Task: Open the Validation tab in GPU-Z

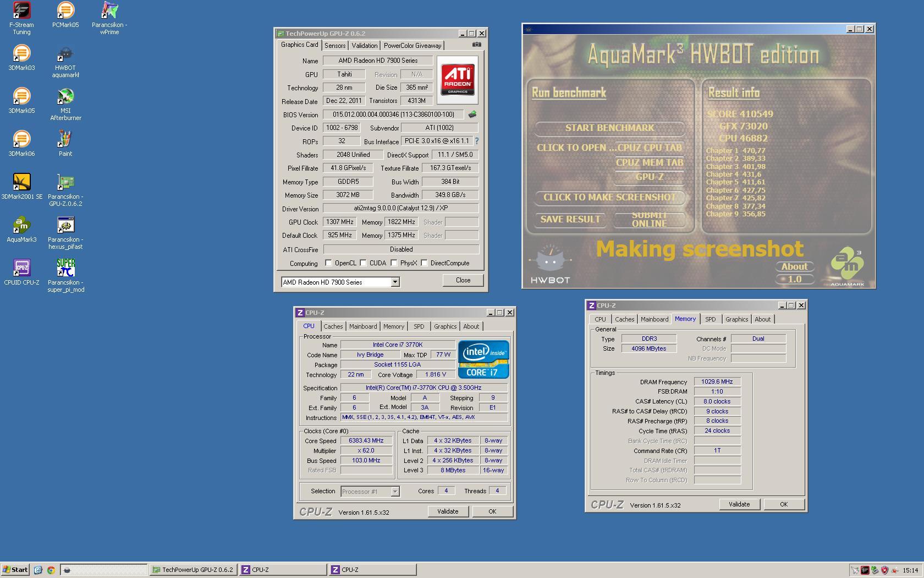Action: (365, 46)
